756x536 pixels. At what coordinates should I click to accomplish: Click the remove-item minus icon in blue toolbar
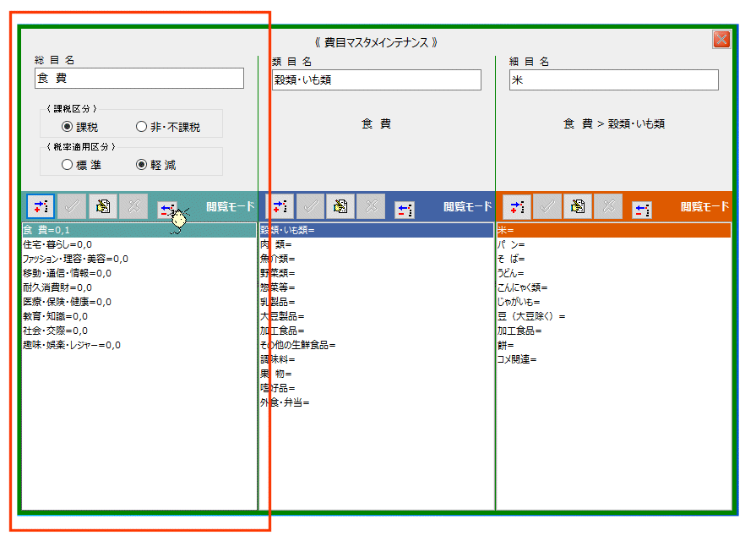(x=405, y=210)
